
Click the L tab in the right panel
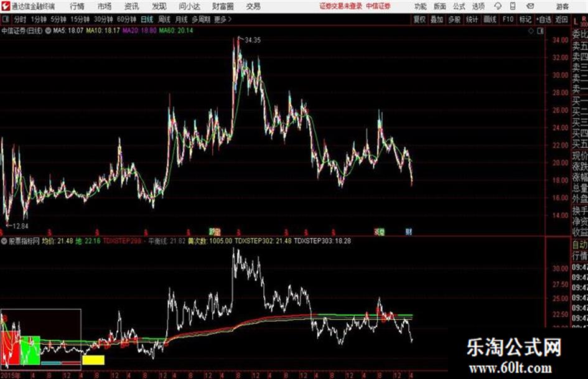576,22
